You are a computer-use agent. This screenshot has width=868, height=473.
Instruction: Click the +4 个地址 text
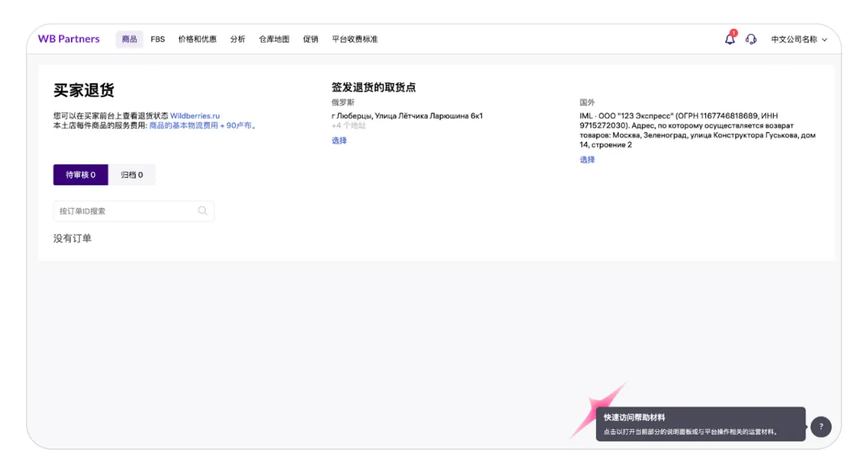pyautogui.click(x=349, y=125)
